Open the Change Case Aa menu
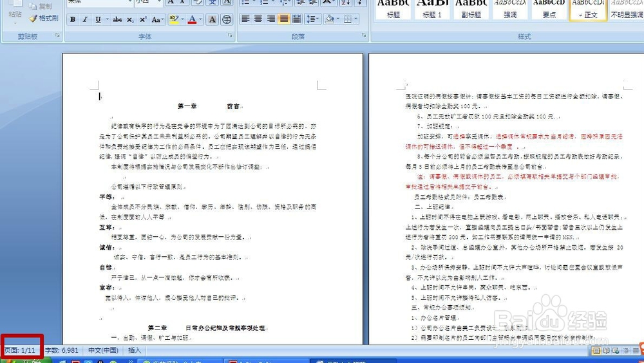 pyautogui.click(x=157, y=19)
